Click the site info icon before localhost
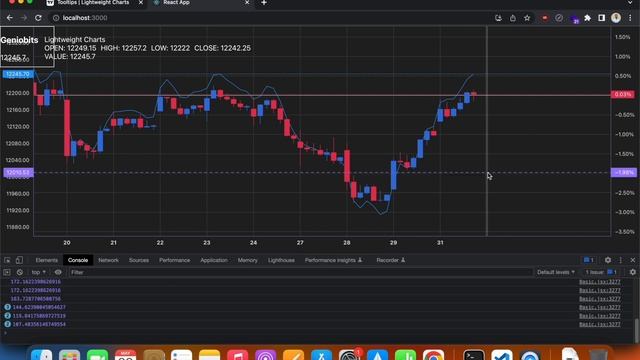The height and width of the screenshot is (360, 640). 56,18
